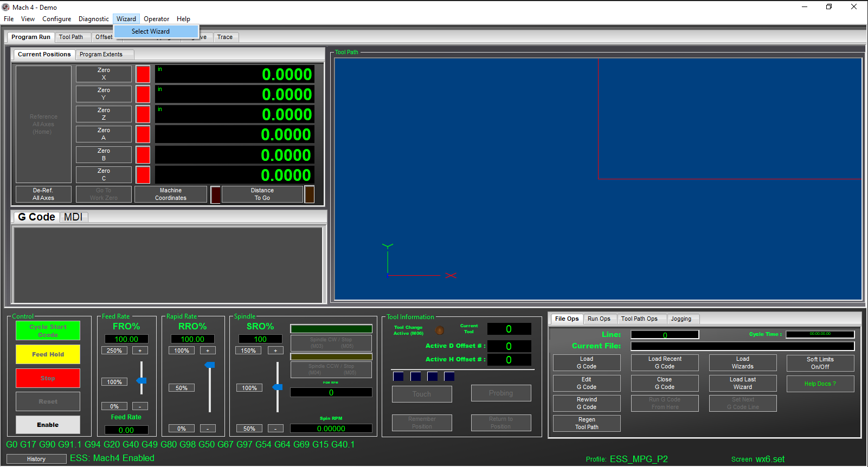The width and height of the screenshot is (868, 467).
Task: Click De-Ref. All Axes
Action: 43,194
